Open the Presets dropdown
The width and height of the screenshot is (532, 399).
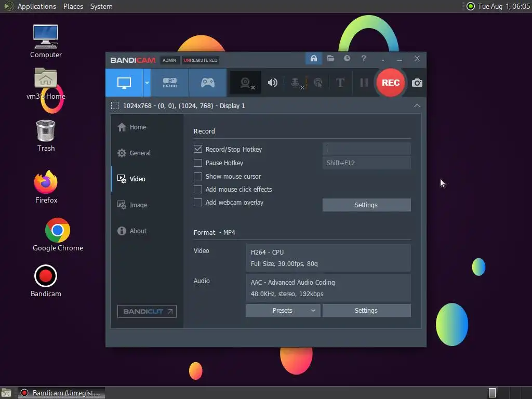point(283,311)
